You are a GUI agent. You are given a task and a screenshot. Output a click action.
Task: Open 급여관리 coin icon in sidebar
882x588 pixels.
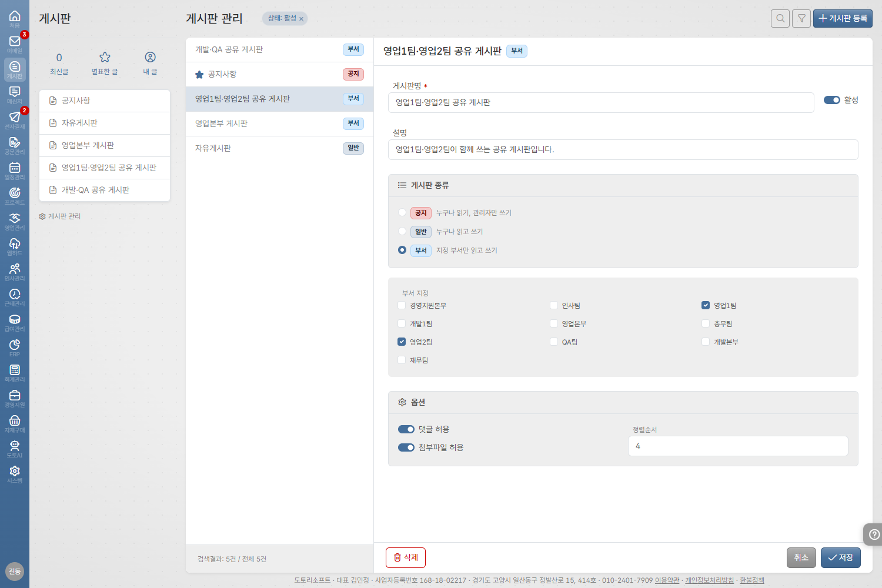[x=15, y=323]
